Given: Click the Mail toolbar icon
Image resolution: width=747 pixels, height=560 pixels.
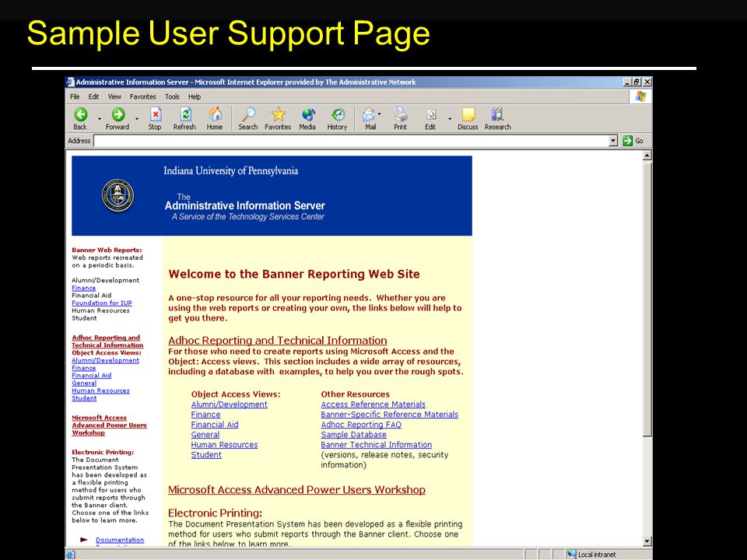Looking at the screenshot, I should [369, 114].
